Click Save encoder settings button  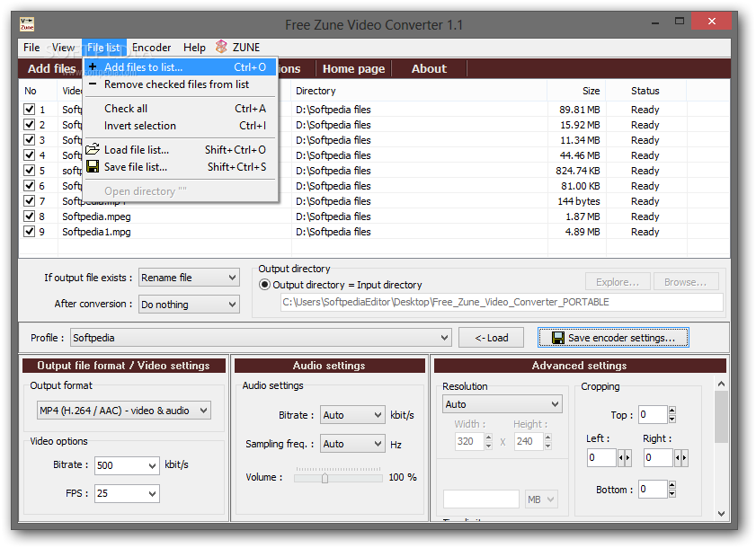click(x=613, y=338)
